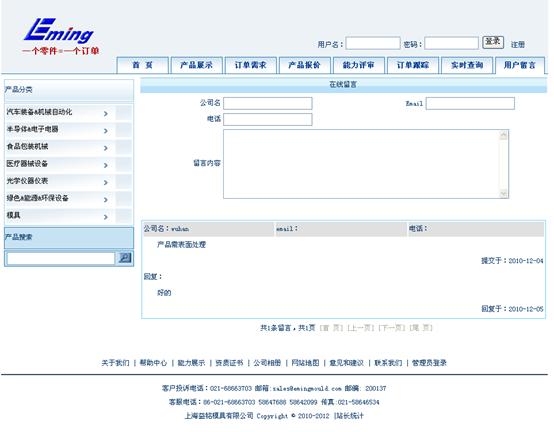The height and width of the screenshot is (432, 554).
Task: Open the 公司相册 footer link
Action: tap(267, 363)
